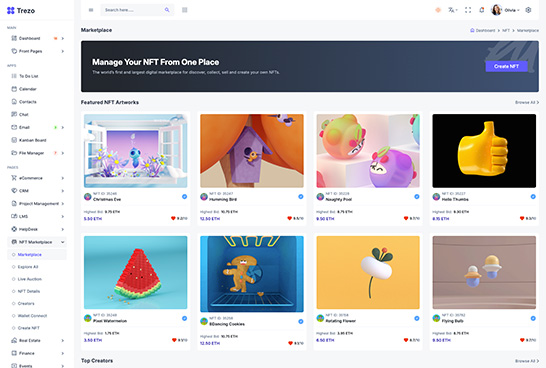Click Browse All for Featured NFT Artworks
546x368 pixels.
(x=527, y=102)
